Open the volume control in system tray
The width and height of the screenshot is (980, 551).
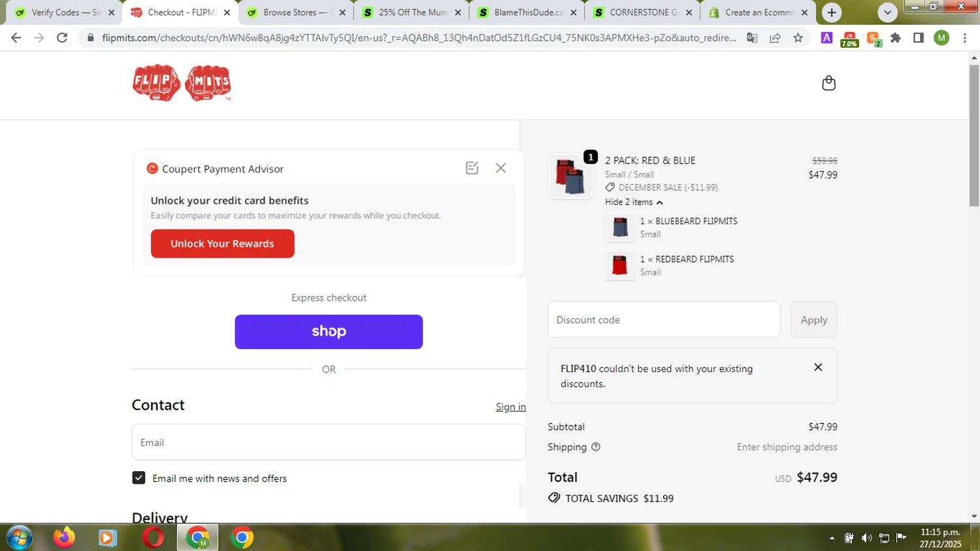(x=866, y=538)
